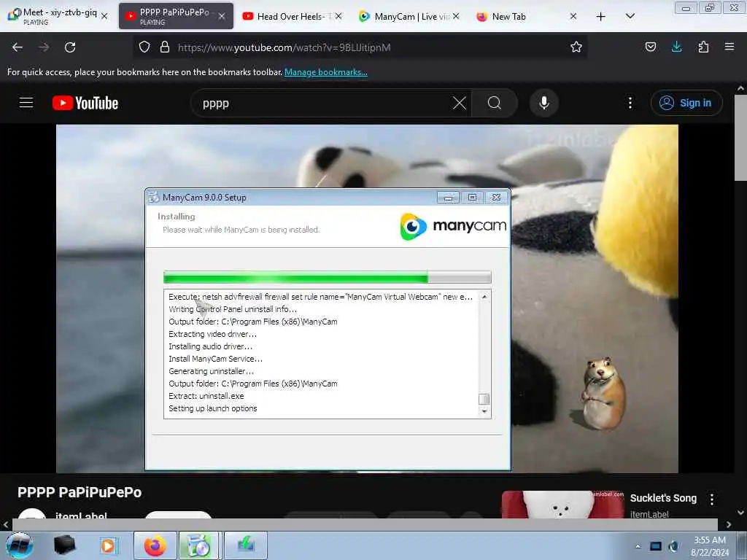This screenshot has width=747, height=560.
Task: Open the green arrow taskbar app
Action: pos(245,545)
